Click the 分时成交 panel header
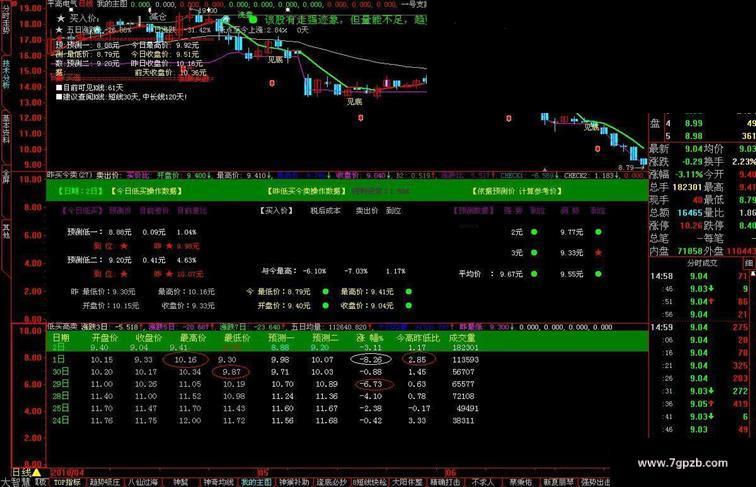Image resolution: width=756 pixels, height=487 pixels. point(702,263)
